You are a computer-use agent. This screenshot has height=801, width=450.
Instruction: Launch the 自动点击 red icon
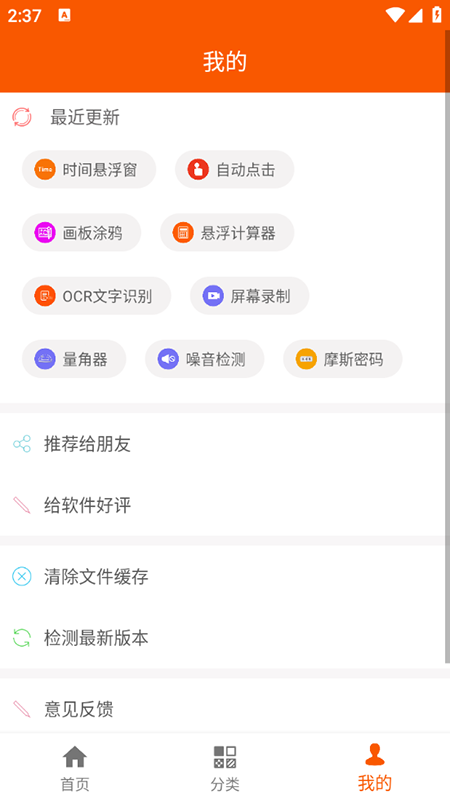(198, 169)
